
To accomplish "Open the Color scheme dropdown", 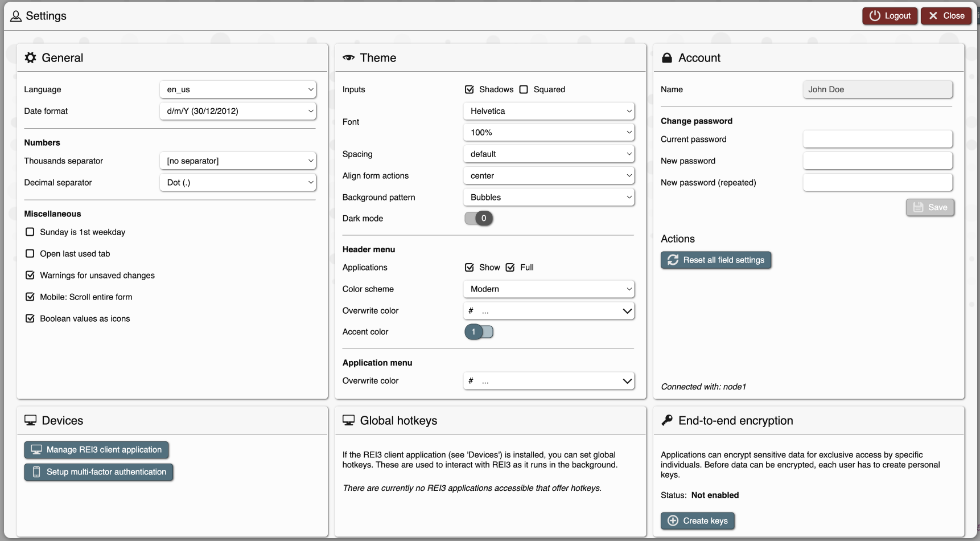I will coord(549,289).
